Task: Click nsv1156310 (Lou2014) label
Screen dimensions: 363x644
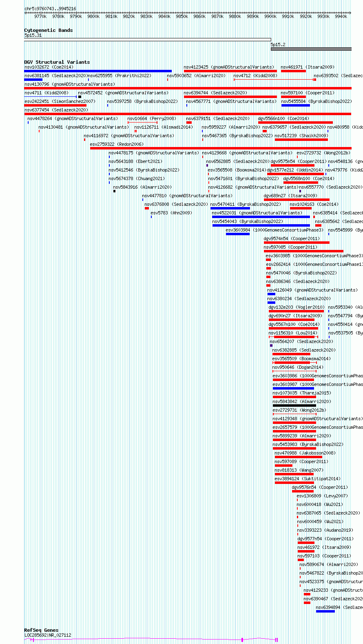Action: pyautogui.click(x=293, y=333)
